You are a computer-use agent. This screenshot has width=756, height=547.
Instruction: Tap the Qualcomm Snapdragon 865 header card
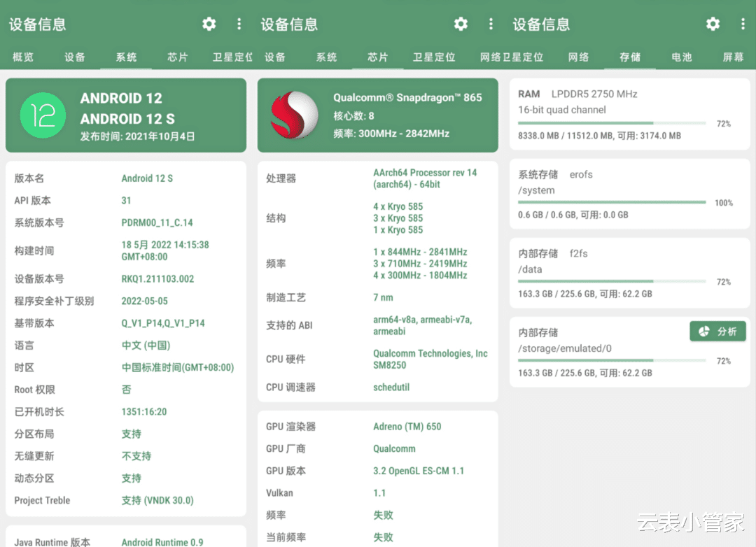pyautogui.click(x=377, y=115)
